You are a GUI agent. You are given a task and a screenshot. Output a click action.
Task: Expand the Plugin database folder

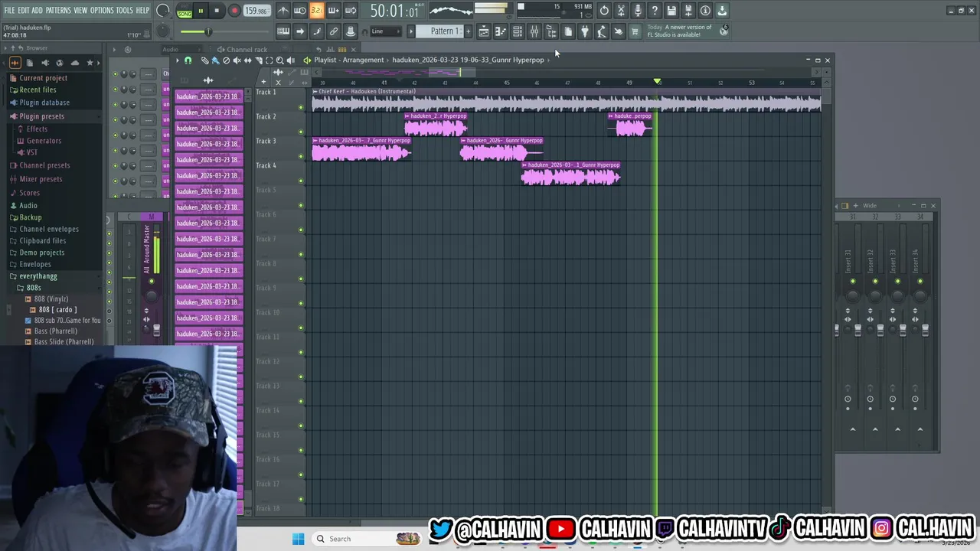[44, 103]
